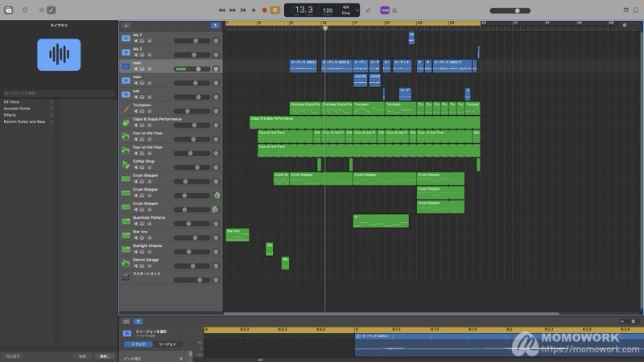Click the 保存... save button in library

click(x=105, y=356)
